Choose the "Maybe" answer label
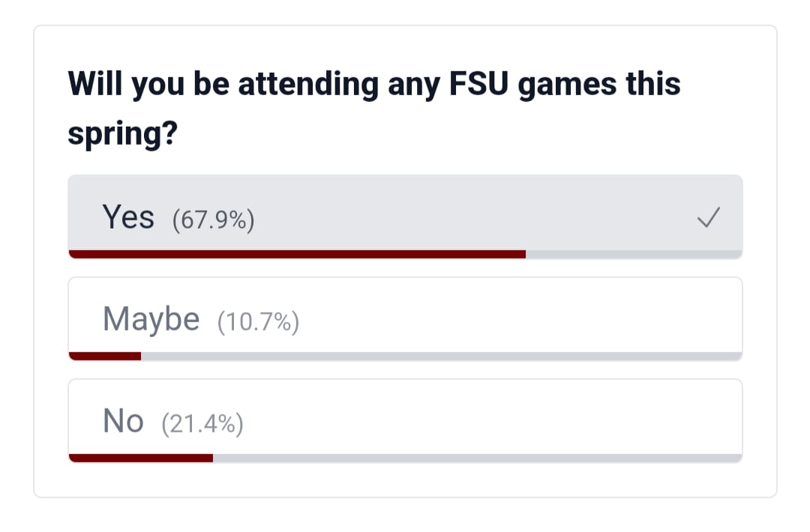This screenshot has height=532, width=810. 151,320
